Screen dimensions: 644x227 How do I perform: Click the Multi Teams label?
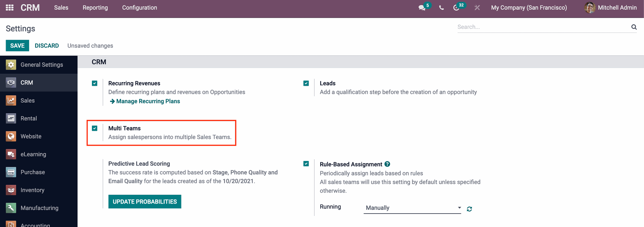coord(124,128)
